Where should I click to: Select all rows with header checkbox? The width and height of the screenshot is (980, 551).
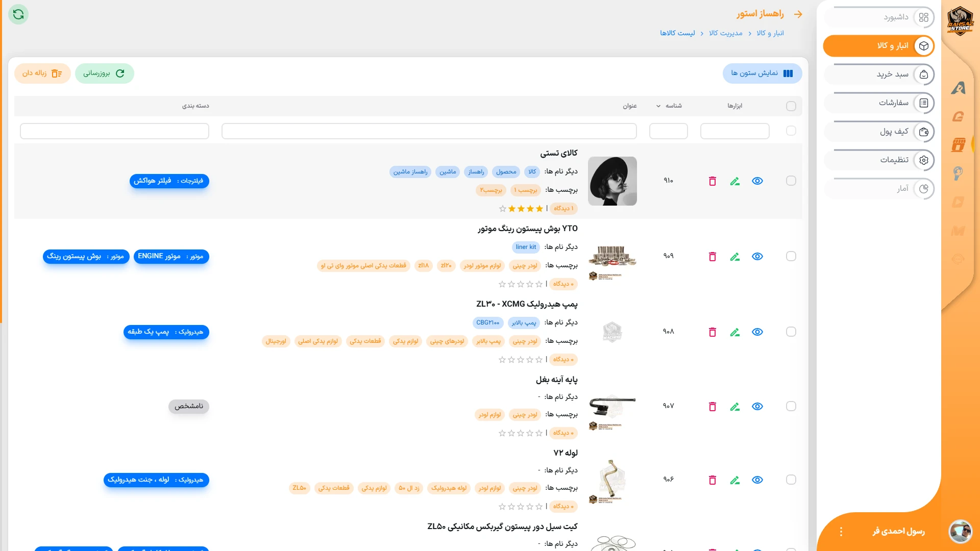(791, 106)
